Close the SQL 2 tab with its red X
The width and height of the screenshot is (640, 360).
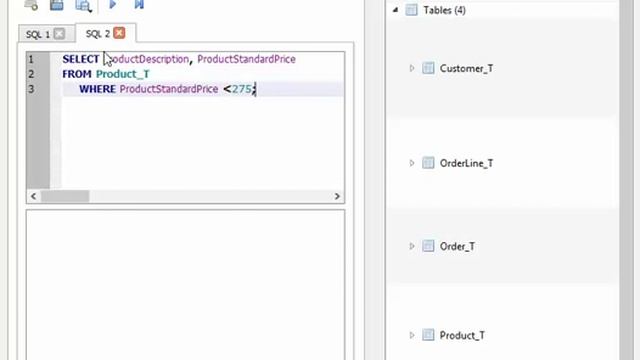pos(119,33)
